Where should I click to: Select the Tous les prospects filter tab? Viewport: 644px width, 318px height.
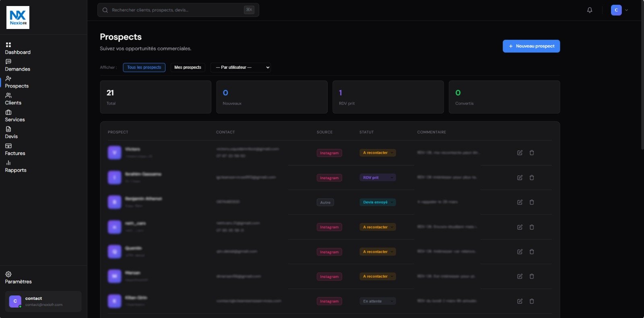click(144, 67)
